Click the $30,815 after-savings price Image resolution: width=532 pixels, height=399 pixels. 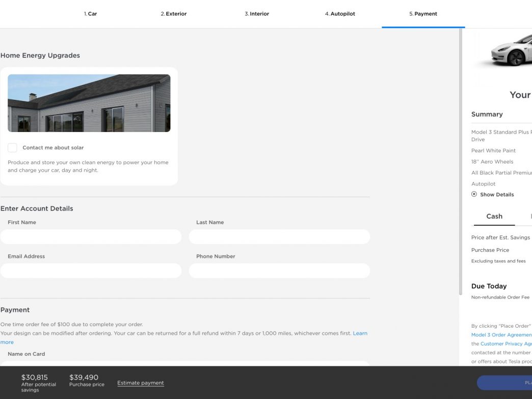(35, 377)
